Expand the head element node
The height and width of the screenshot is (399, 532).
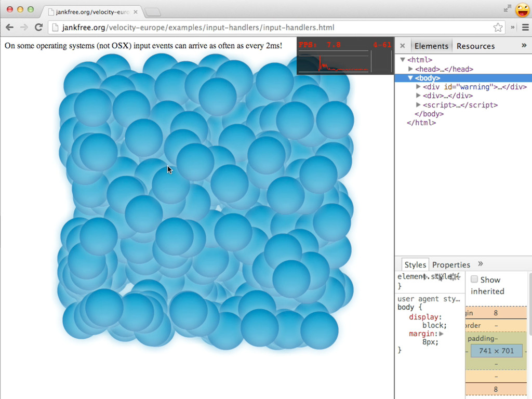click(410, 69)
